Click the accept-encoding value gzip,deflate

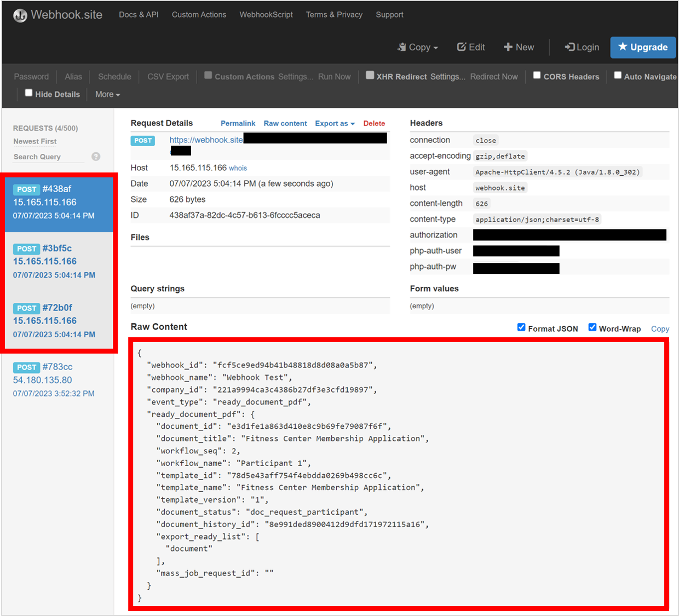(x=500, y=156)
